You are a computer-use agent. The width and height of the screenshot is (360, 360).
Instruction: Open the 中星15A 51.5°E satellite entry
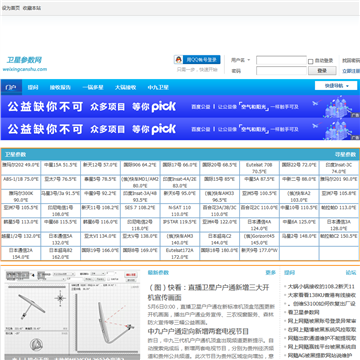tap(60, 165)
